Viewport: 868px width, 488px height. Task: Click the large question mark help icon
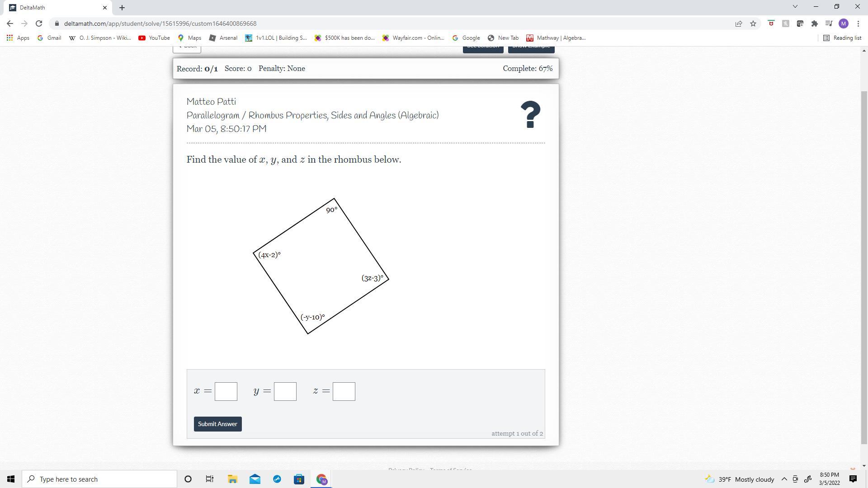[x=530, y=114]
